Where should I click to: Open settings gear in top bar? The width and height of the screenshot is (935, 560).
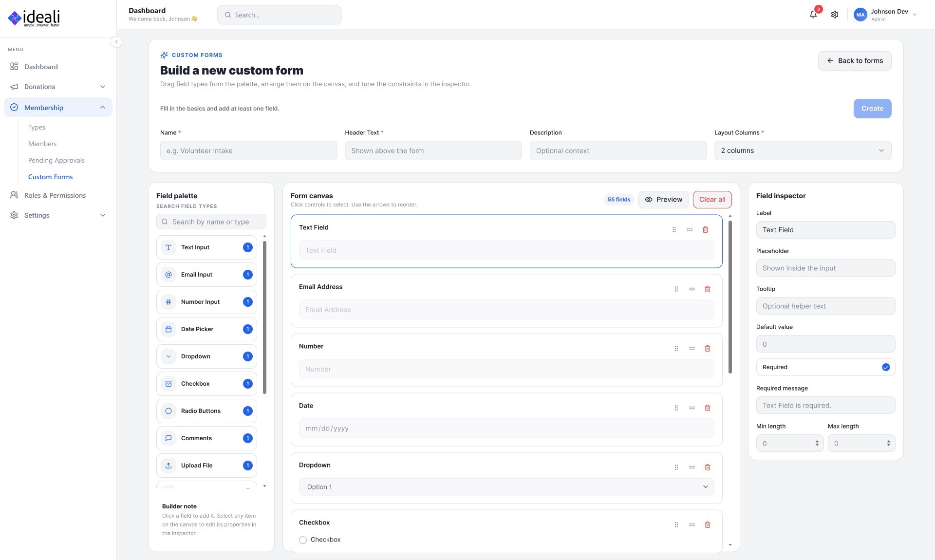[835, 15]
